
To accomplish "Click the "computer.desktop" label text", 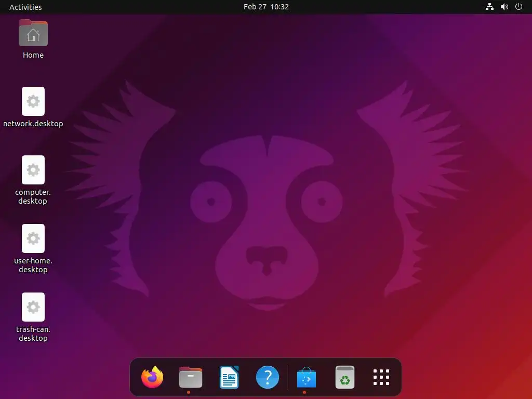I will coord(33,196).
